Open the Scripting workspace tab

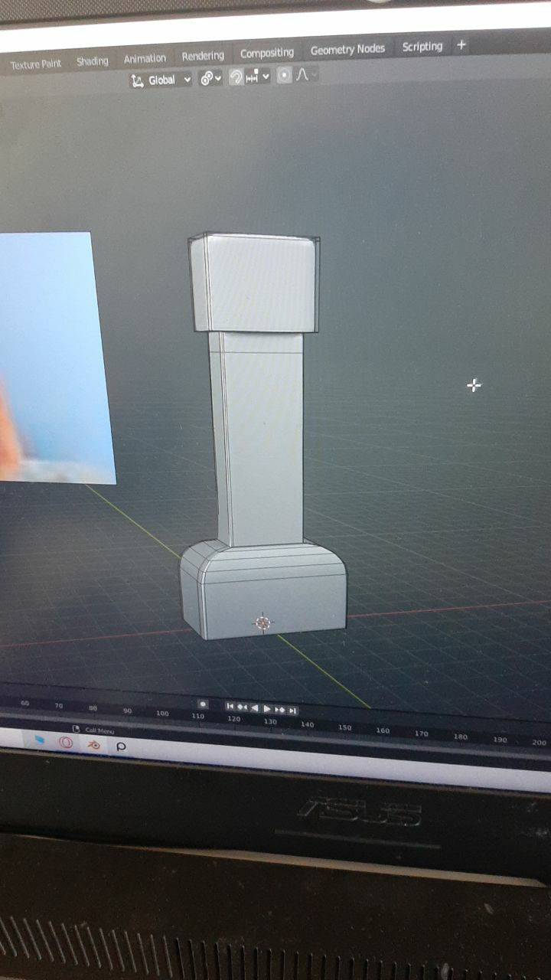422,47
